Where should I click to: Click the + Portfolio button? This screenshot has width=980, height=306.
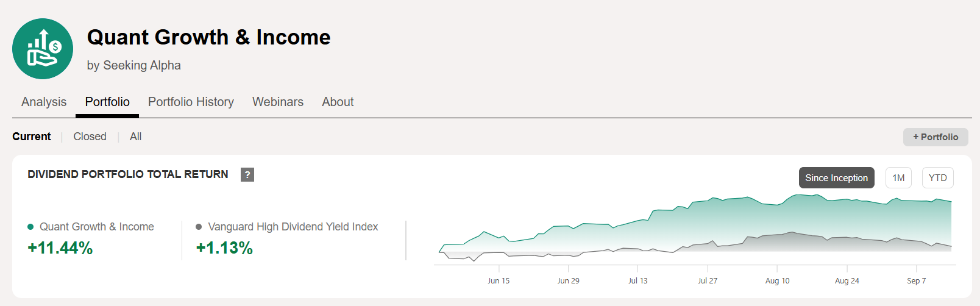(936, 137)
